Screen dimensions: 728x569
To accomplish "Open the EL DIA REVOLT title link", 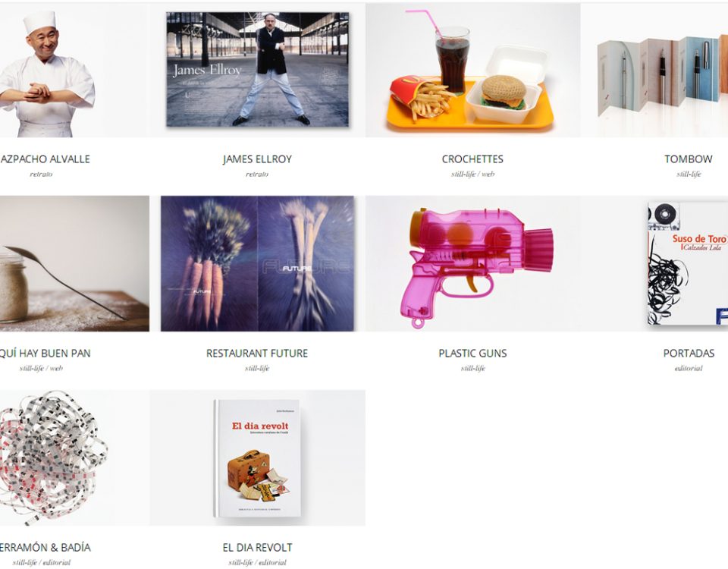I will click(257, 547).
